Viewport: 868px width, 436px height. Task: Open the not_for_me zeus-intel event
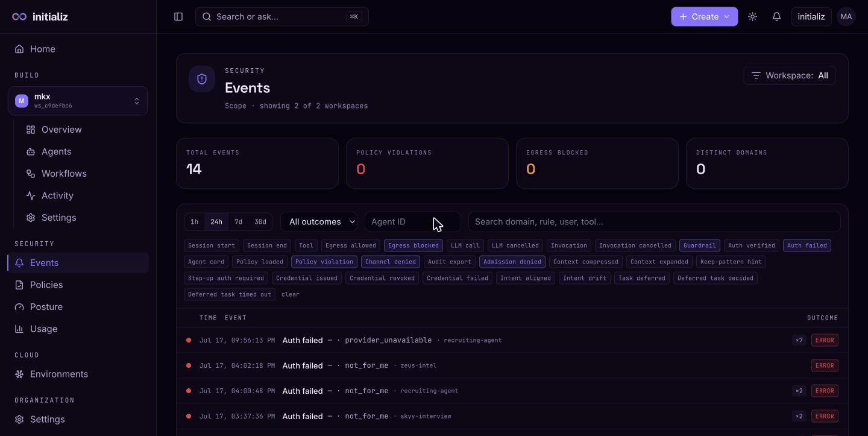click(x=512, y=365)
